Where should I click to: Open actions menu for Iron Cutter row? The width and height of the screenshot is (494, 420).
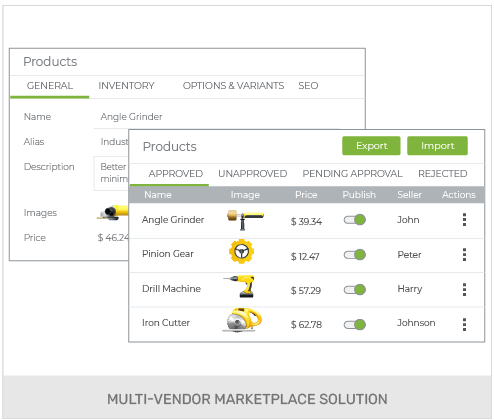(464, 324)
